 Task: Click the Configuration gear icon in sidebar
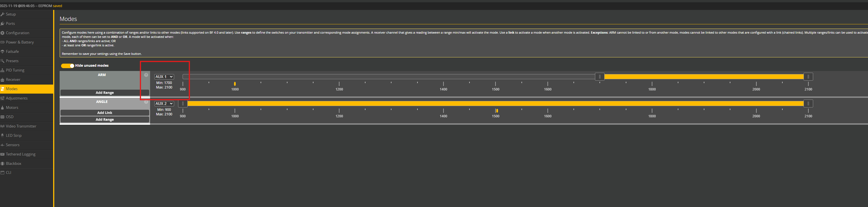click(x=2, y=33)
